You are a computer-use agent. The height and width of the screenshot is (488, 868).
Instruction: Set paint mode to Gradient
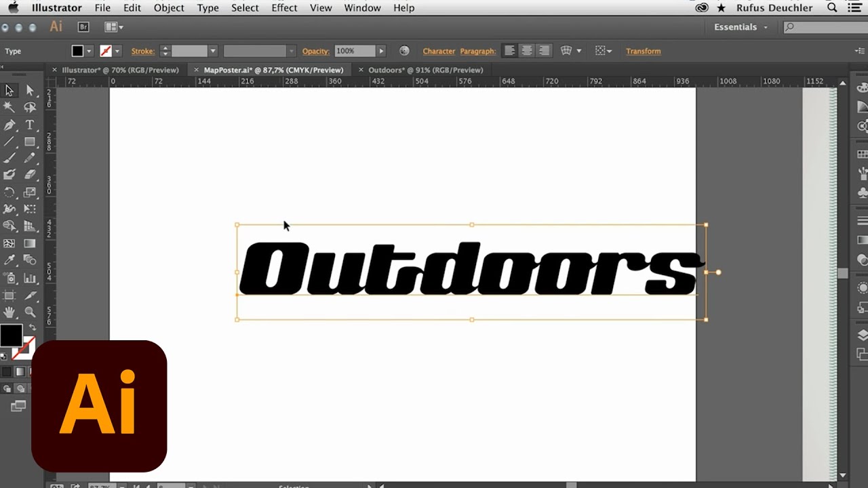point(20,371)
